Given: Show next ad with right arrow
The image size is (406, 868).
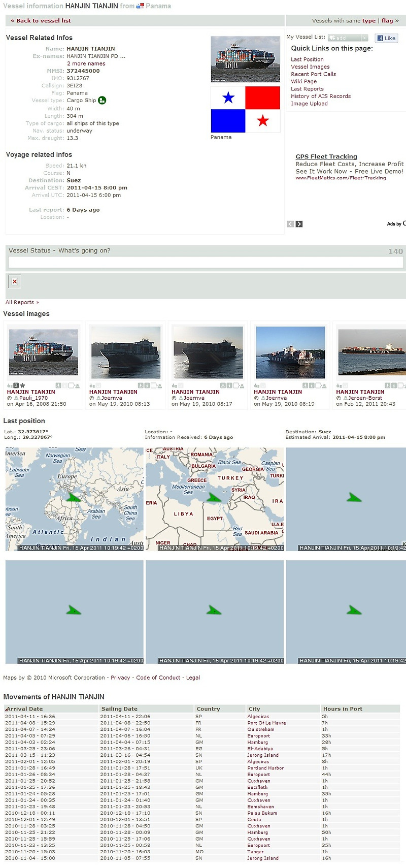Looking at the screenshot, I should 299,224.
